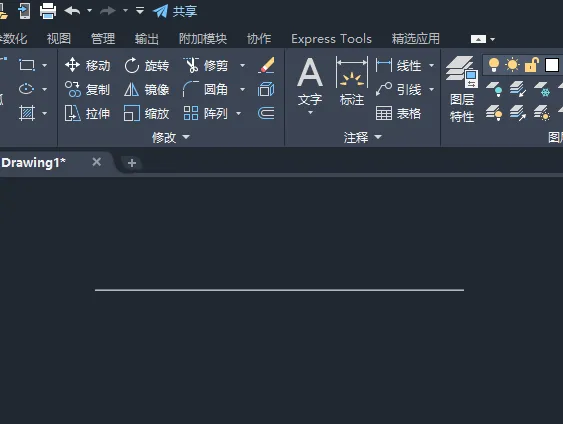Viewport: 563px width, 424px height.
Task: Open the Express Tools ribbon tab
Action: tap(331, 38)
